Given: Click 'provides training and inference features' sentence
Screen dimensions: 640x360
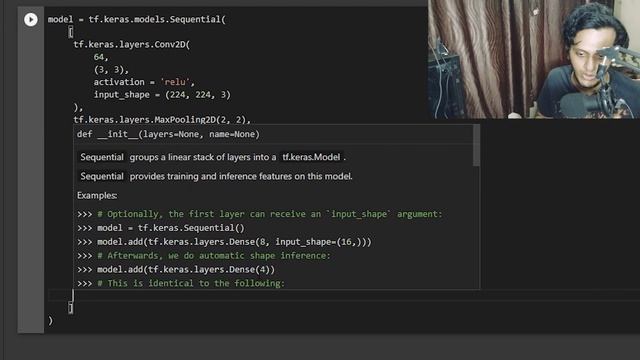Looking at the screenshot, I should 241,176.
